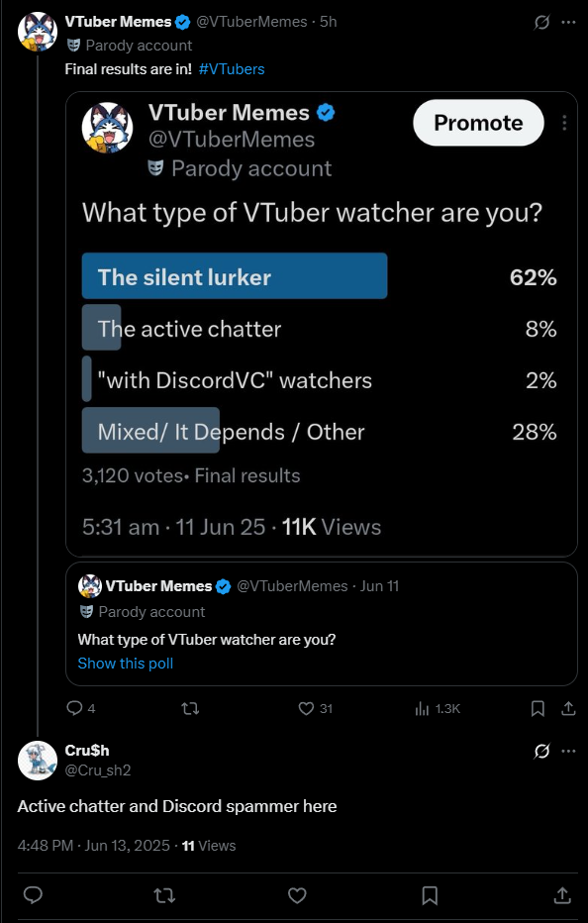
Task: Click the reply icon showing 4 comments
Action: coord(75,708)
